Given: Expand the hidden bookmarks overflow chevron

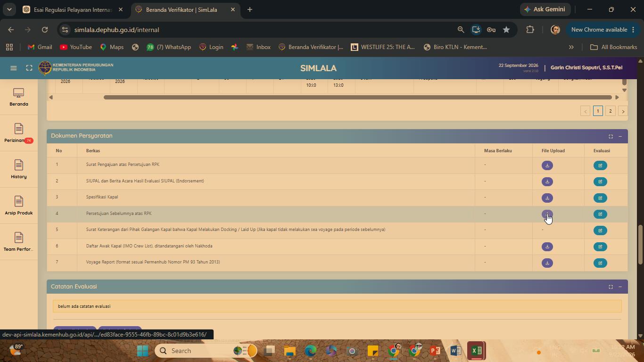Looking at the screenshot, I should click(x=571, y=47).
